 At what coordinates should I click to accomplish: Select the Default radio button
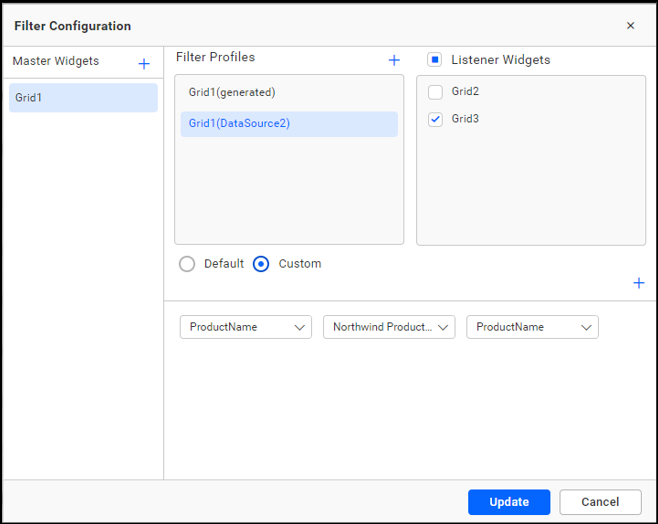click(187, 264)
